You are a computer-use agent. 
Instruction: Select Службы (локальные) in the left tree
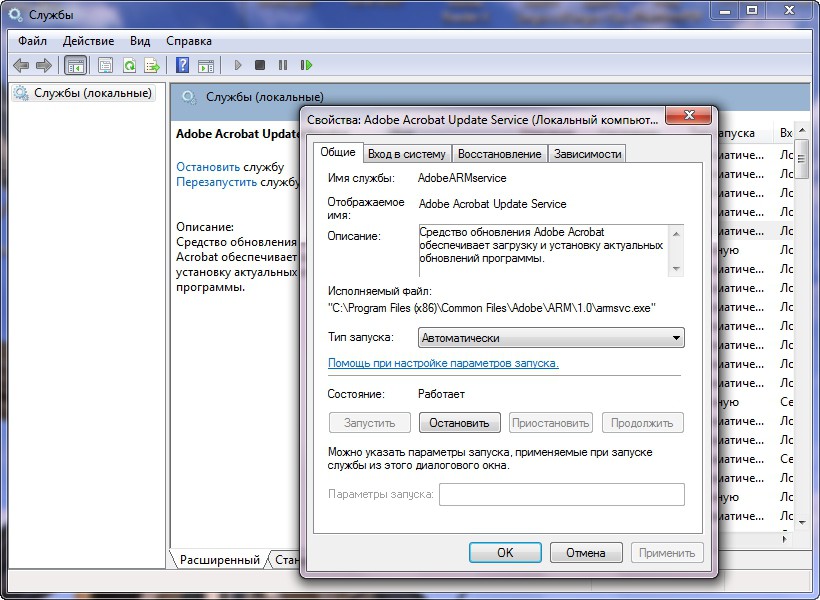[x=93, y=93]
